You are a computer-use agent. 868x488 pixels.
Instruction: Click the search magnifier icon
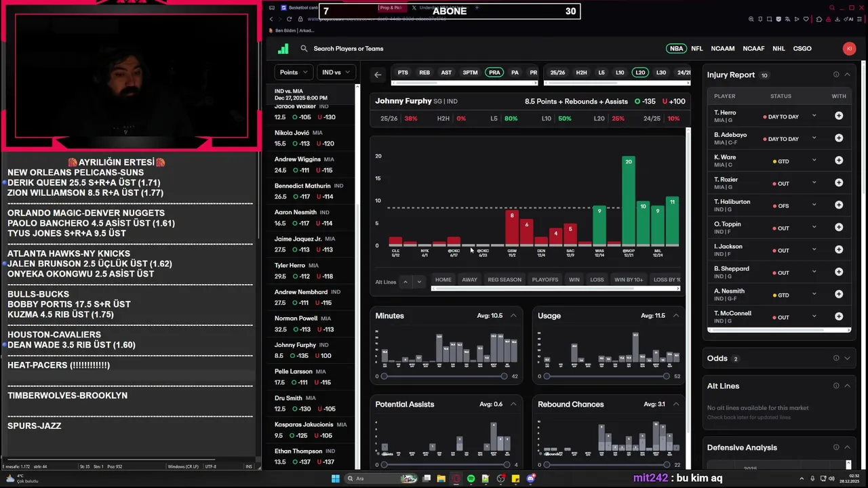tap(304, 49)
